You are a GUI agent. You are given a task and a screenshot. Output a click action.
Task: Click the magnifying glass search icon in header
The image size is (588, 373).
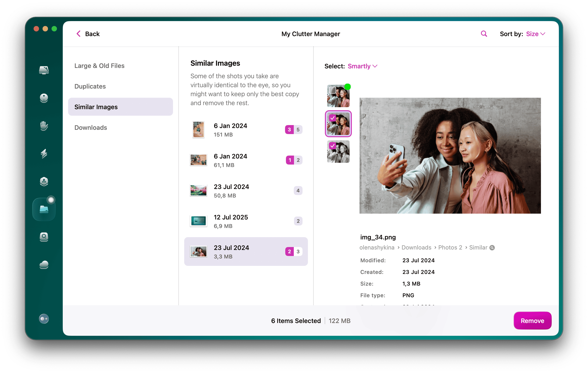(484, 34)
